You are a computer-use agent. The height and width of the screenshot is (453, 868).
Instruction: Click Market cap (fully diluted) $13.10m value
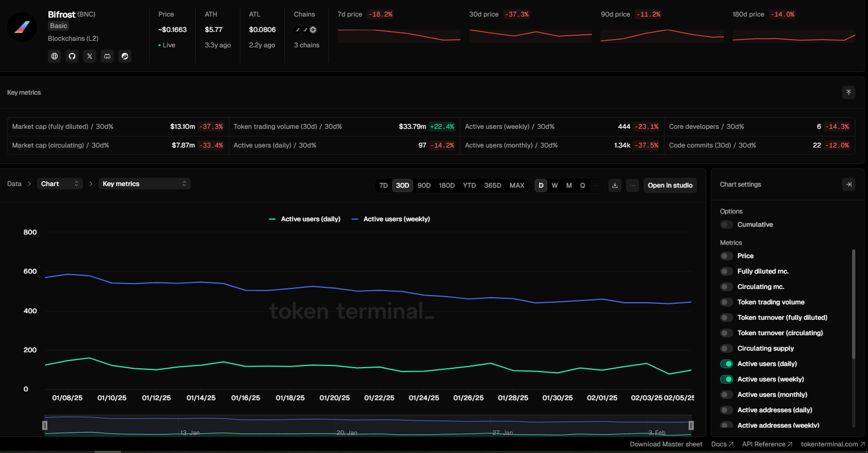[183, 127]
